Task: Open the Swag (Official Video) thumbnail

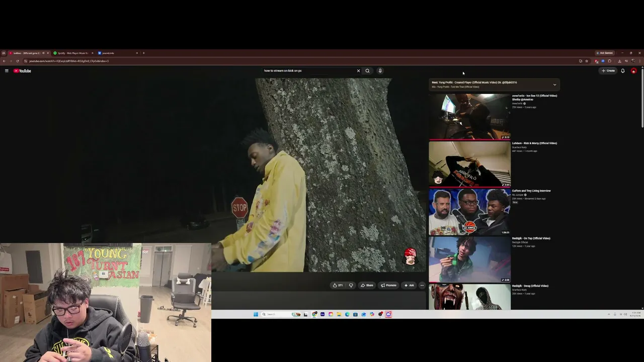Action: pos(469,297)
